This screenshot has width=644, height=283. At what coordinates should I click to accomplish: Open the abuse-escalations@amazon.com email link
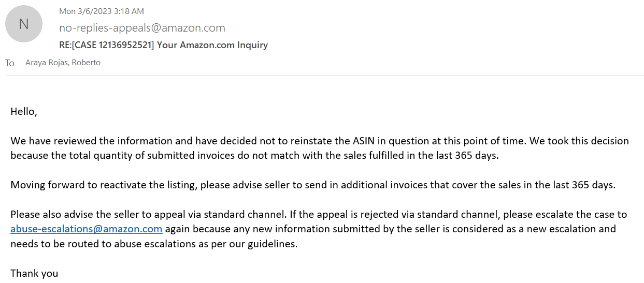point(87,229)
